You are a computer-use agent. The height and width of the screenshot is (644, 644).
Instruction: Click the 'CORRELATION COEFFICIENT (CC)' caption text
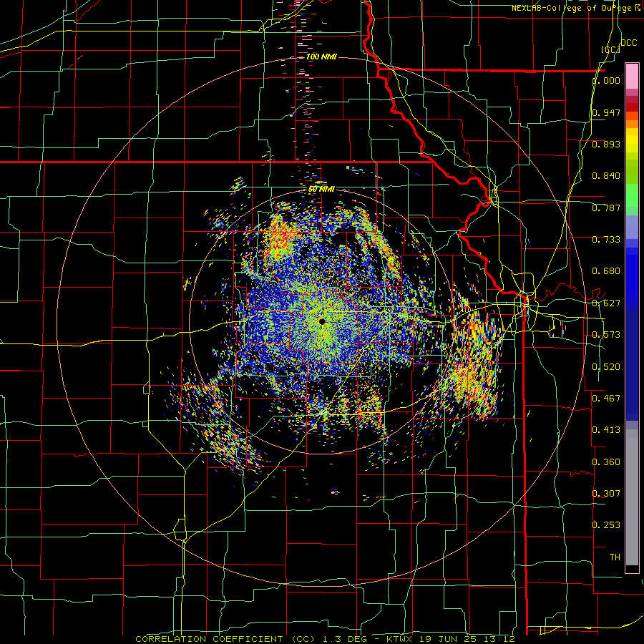(x=225, y=639)
